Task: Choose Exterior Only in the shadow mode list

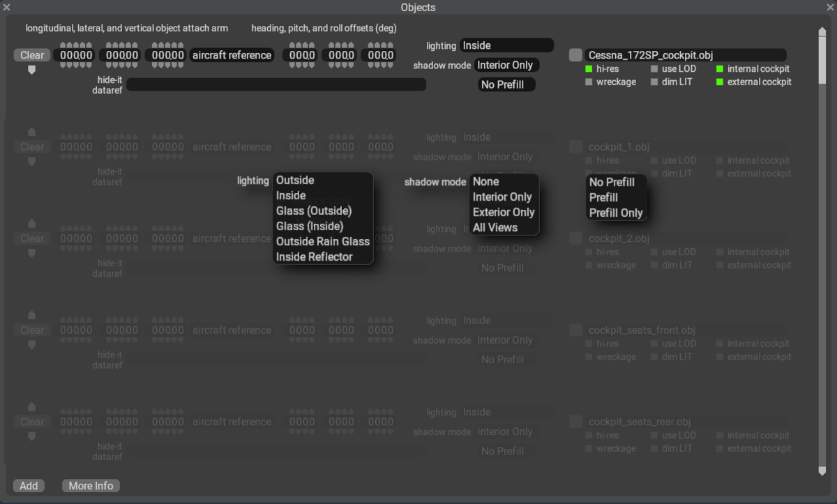Action: pos(504,212)
